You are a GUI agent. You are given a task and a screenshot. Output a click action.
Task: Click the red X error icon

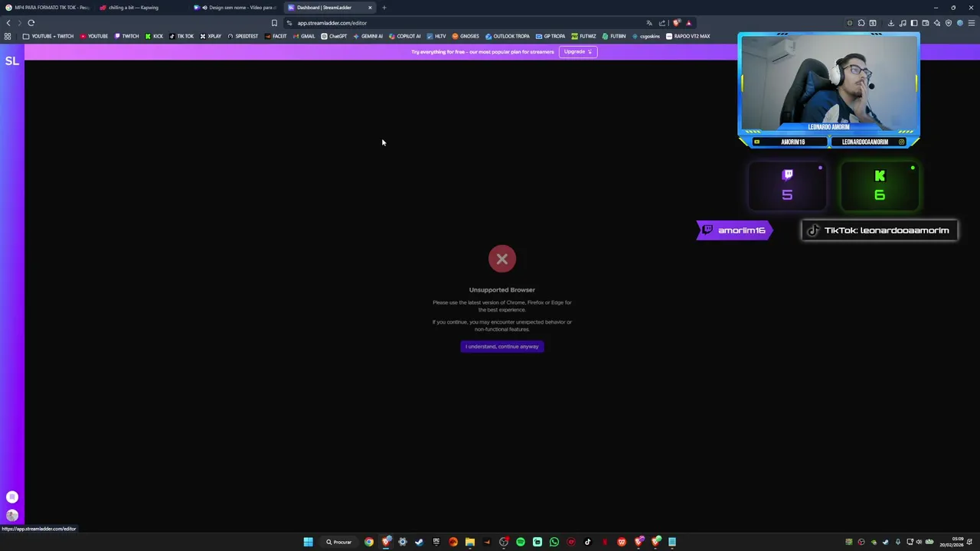(502, 259)
